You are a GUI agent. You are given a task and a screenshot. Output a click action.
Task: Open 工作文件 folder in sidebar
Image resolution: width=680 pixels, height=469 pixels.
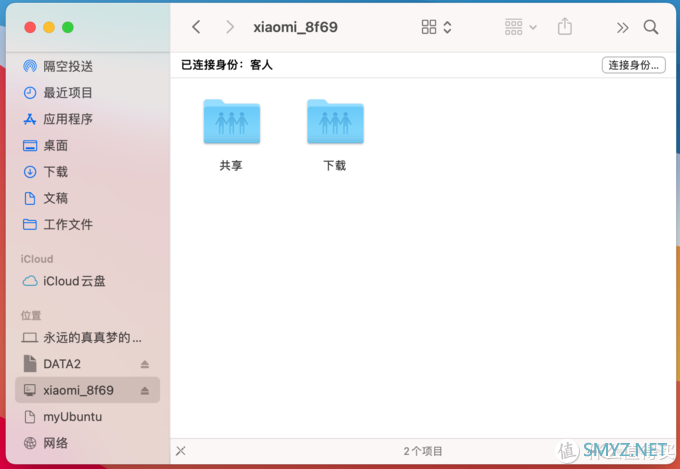point(88,225)
